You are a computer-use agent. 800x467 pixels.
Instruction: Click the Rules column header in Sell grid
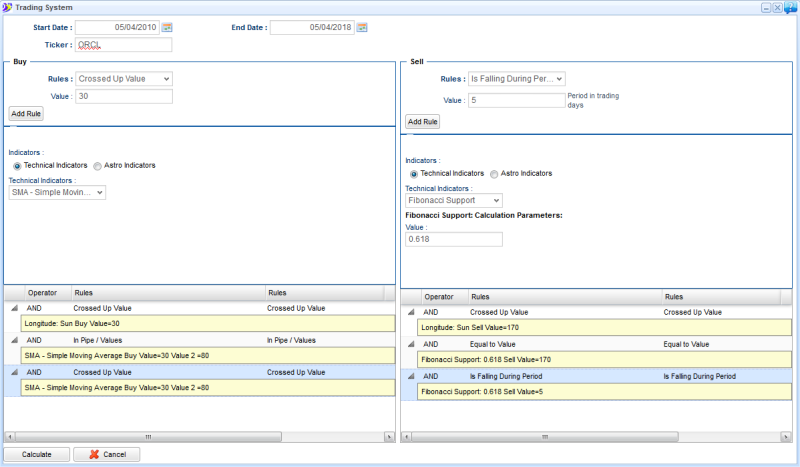coord(564,297)
